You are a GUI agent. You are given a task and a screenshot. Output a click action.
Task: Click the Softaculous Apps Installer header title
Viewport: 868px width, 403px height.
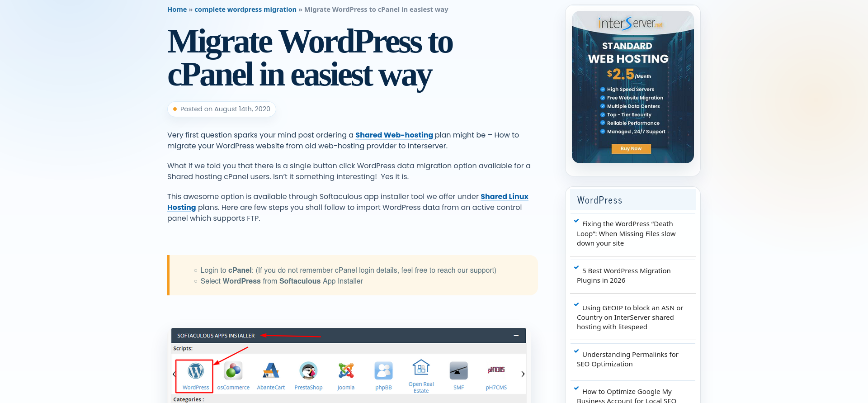[x=216, y=336]
